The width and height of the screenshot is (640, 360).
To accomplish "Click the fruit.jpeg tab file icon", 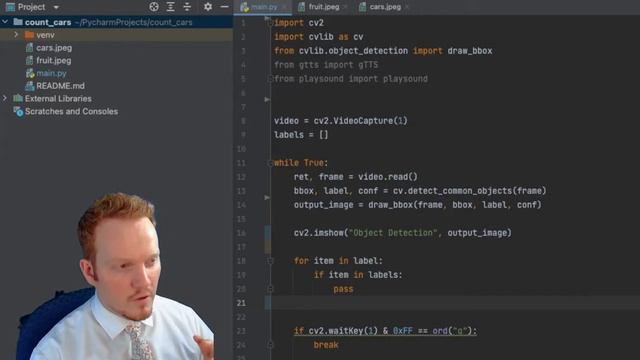I will click(x=302, y=7).
